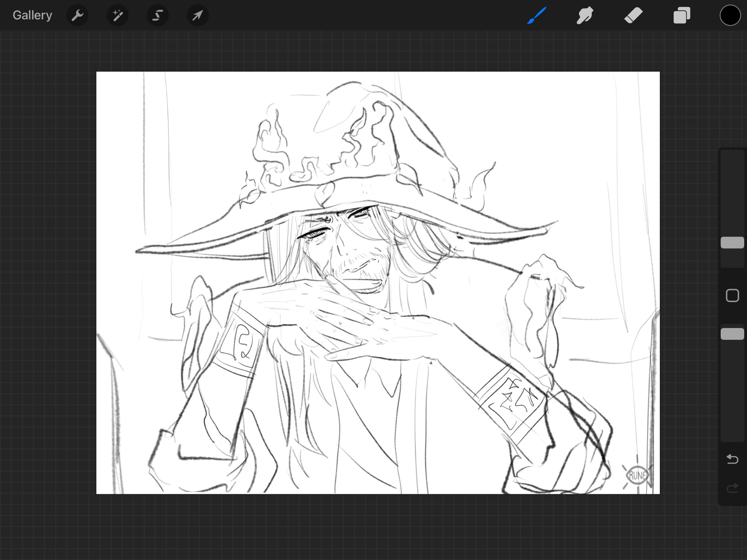Image resolution: width=747 pixels, height=560 pixels.
Task: Activate the Selection tool (S icon)
Action: tap(158, 15)
